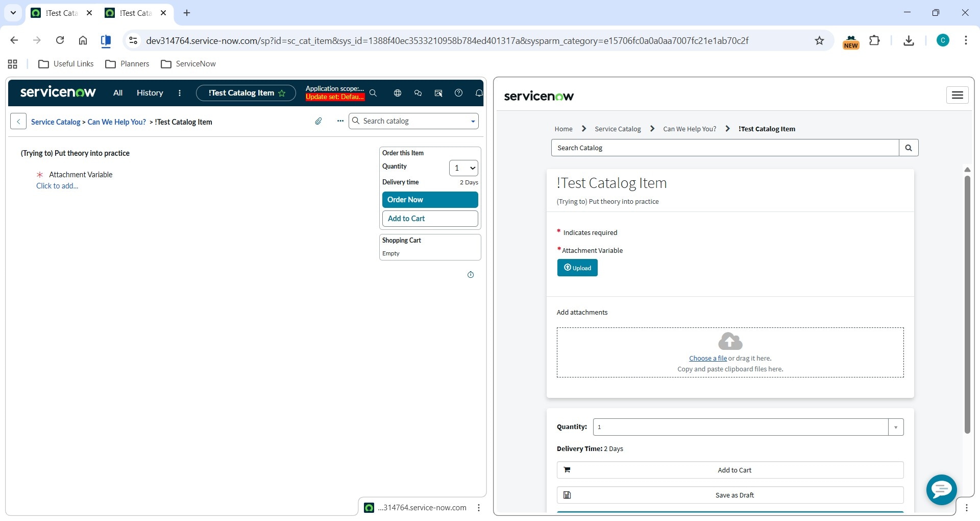The width and height of the screenshot is (980, 521).
Task: Open the browser tab search chevron
Action: pos(13,13)
